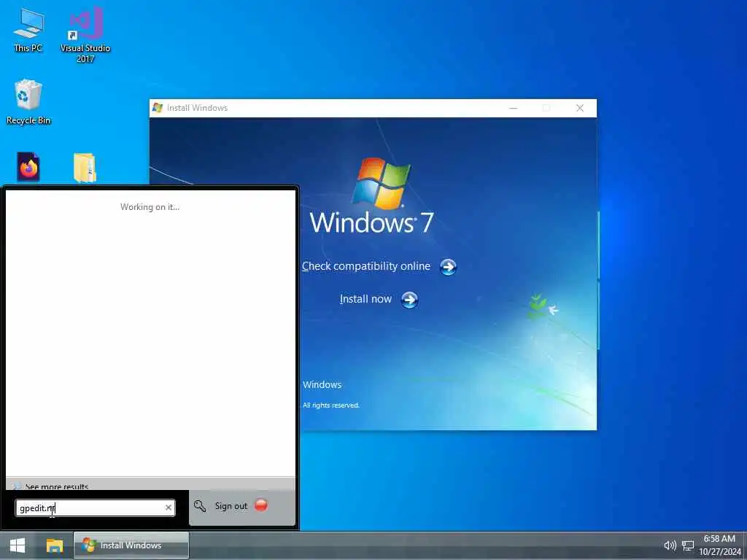Image resolution: width=747 pixels, height=560 pixels.
Task: Clear the search box with the X
Action: point(169,507)
